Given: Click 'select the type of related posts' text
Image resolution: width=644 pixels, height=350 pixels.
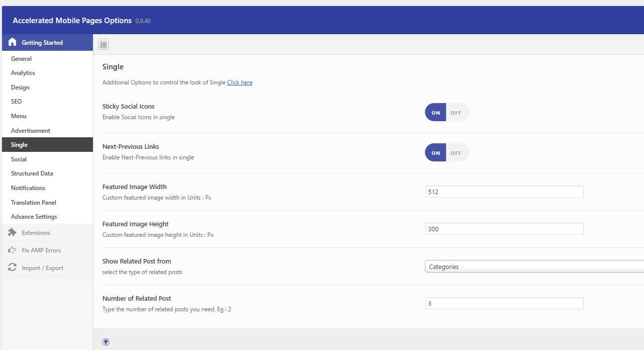Looking at the screenshot, I should pos(142,272).
